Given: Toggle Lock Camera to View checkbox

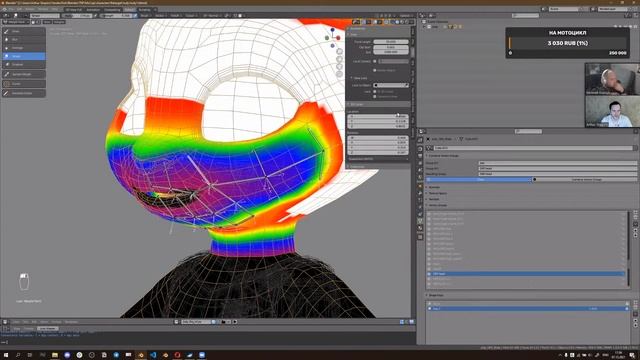Looking at the screenshot, I should (375, 96).
